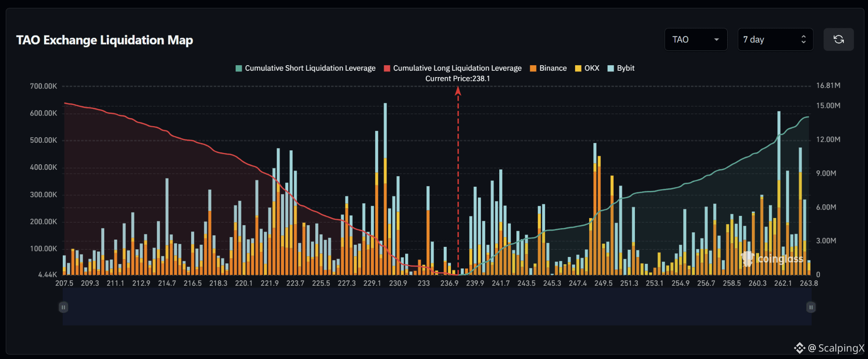
Task: Click the 400.00K left axis label
Action: [43, 167]
